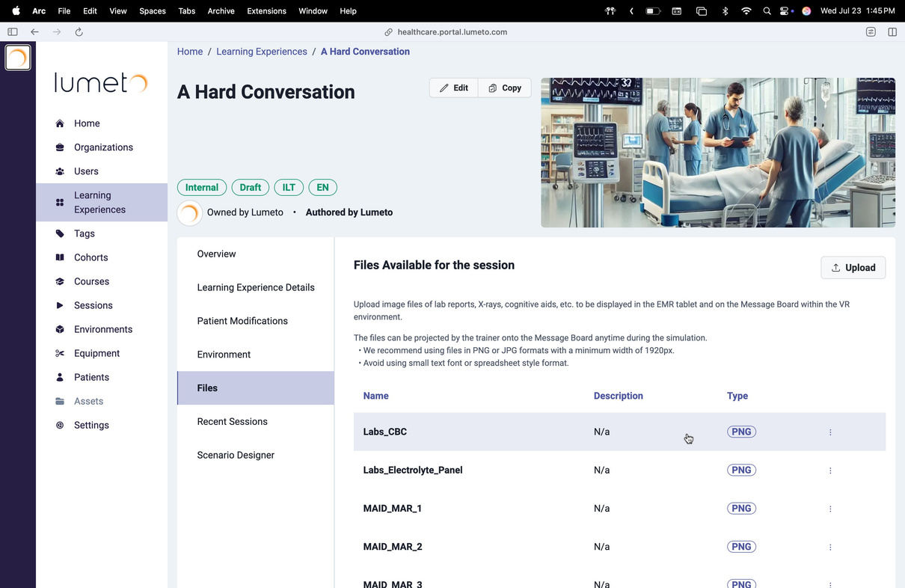Click the Upload files button
Screen dimensions: 905x588
[x=853, y=268]
